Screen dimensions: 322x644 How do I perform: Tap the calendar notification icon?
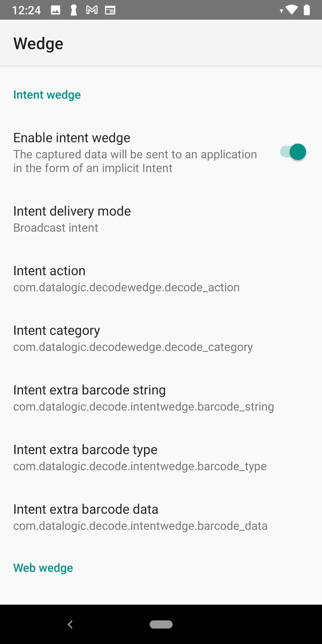pyautogui.click(x=110, y=10)
